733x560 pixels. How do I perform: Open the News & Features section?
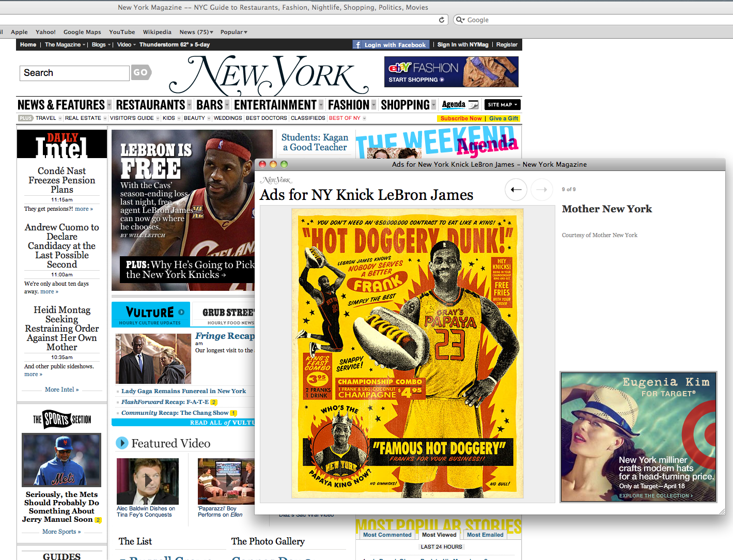point(61,105)
